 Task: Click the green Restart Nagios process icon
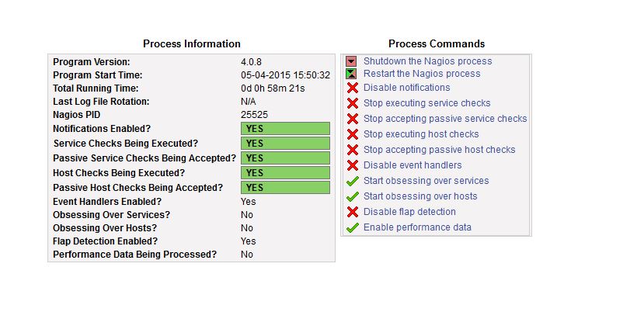coord(351,74)
